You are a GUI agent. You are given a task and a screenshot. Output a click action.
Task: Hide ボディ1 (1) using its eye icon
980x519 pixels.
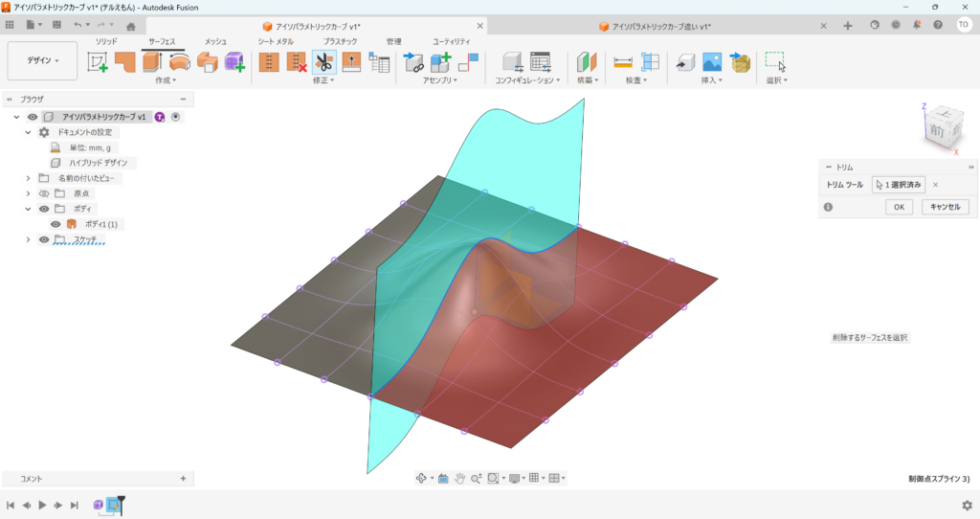click(x=56, y=224)
